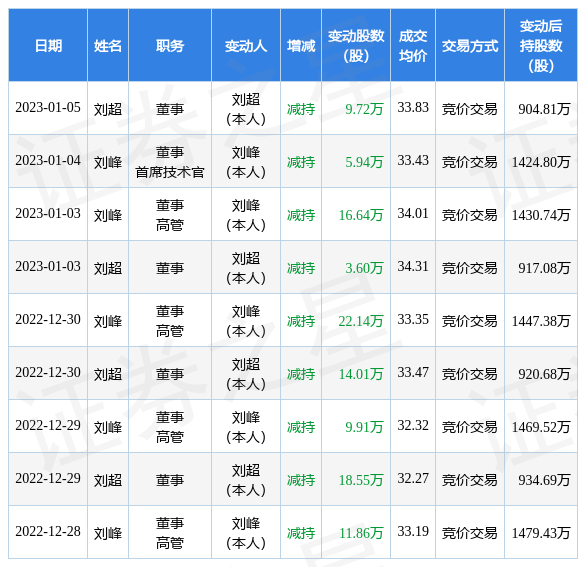Click the 11.86万 share change value
578x567 pixels.
click(361, 533)
